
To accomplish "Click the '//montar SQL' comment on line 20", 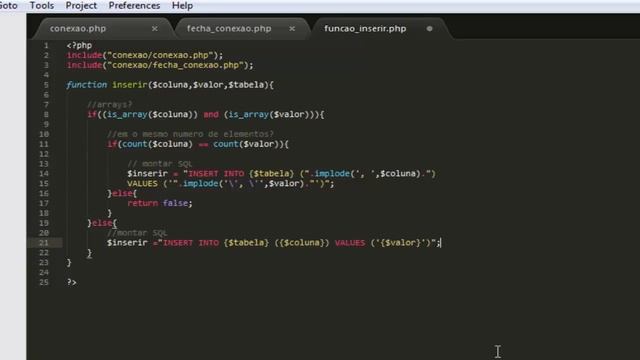I will (x=137, y=233).
